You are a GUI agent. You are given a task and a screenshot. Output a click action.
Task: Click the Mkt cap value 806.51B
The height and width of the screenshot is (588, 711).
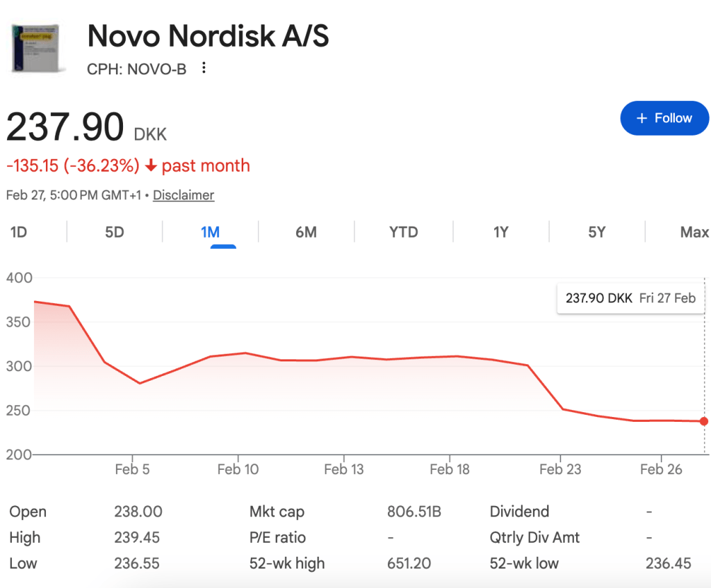click(x=414, y=512)
